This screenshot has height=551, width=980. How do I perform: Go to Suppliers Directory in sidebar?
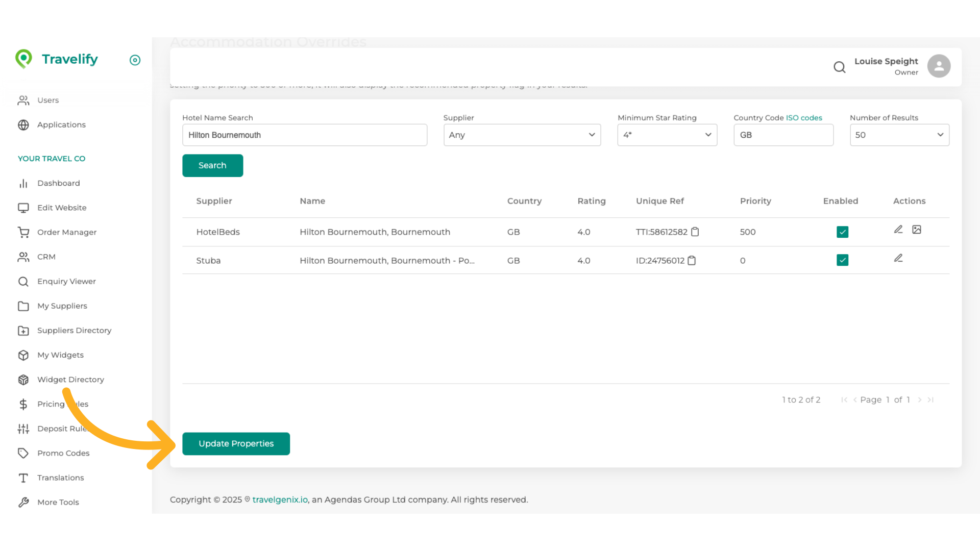click(74, 331)
